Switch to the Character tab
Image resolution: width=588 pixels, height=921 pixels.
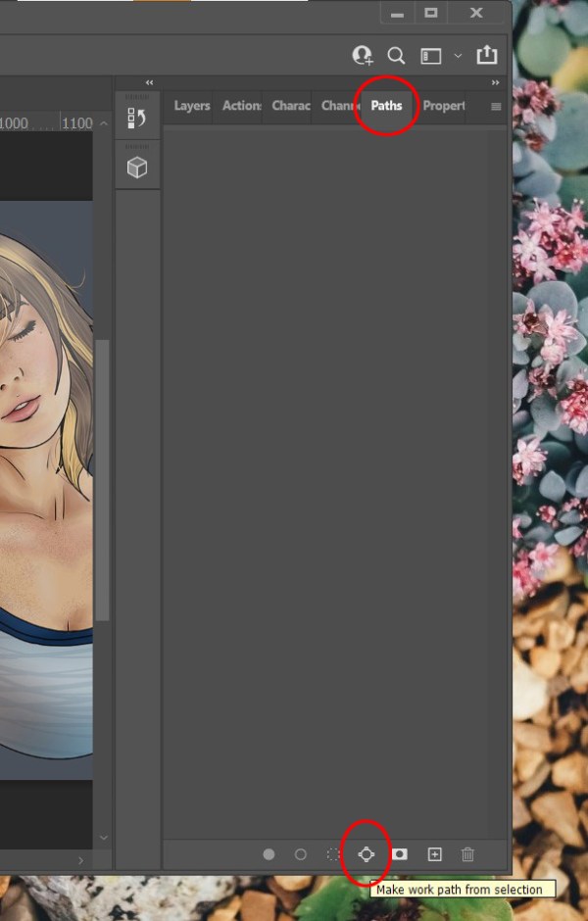(x=291, y=106)
